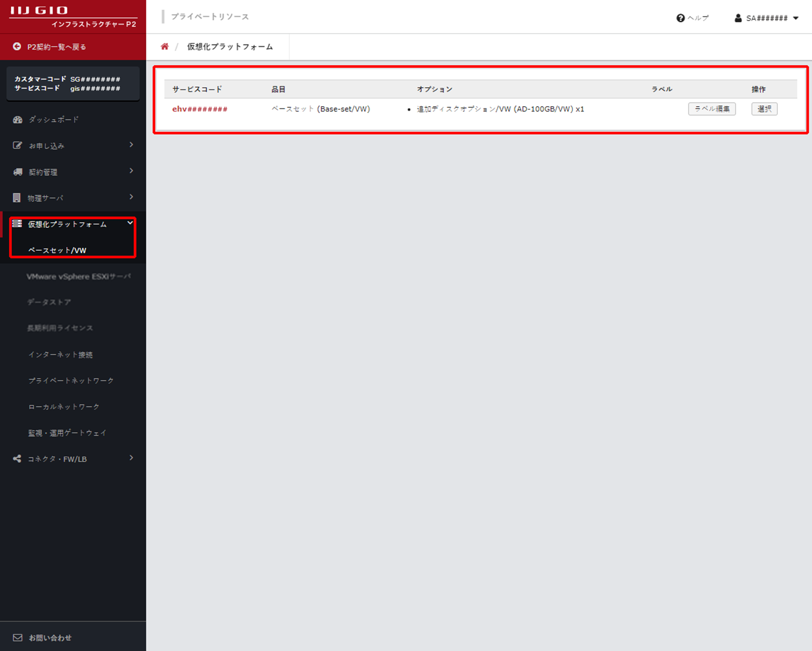This screenshot has width=812, height=651.
Task: Open プライベートネットワーク menu item
Action: point(71,380)
